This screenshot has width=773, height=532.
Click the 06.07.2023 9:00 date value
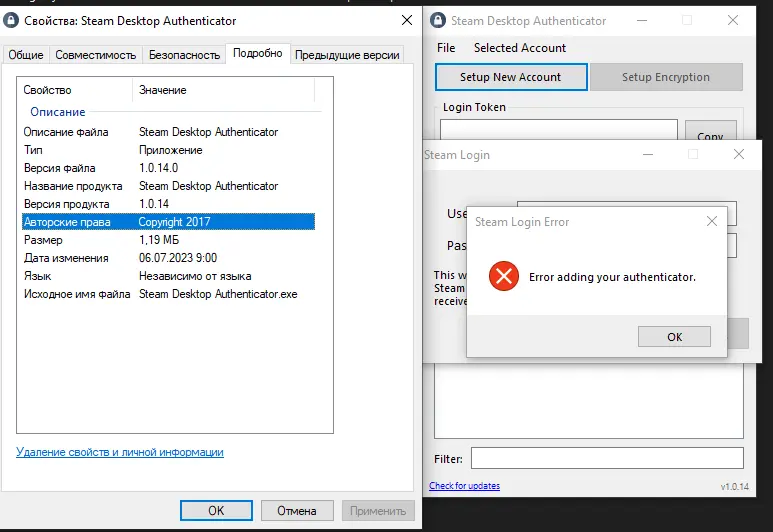click(178, 258)
